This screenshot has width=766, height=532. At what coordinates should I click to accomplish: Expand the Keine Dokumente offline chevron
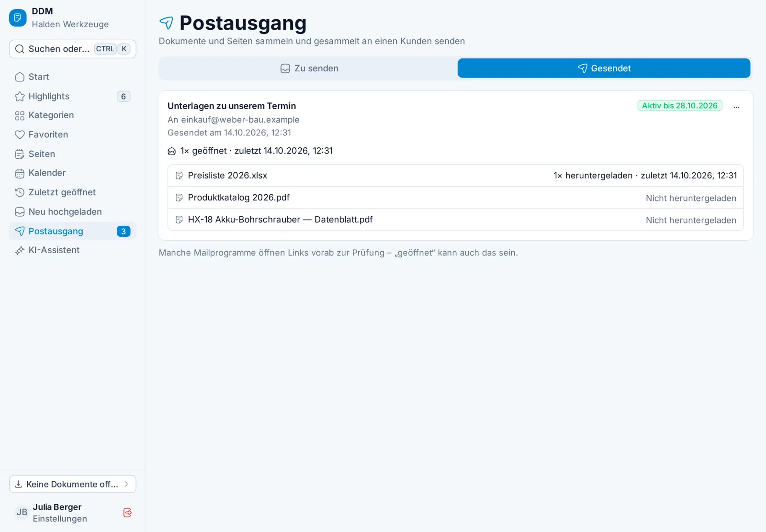coord(126,484)
